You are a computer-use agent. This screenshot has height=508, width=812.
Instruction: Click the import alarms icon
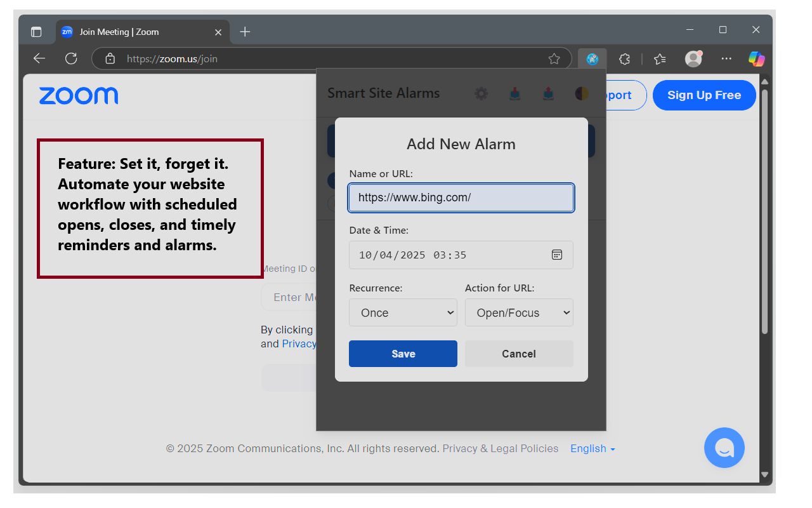[x=514, y=93]
